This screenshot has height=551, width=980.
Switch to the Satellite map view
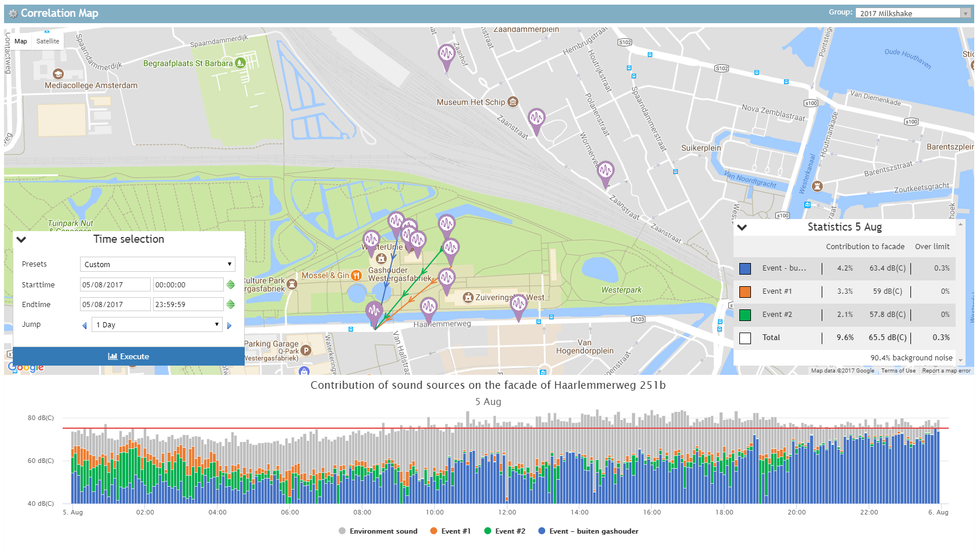48,41
